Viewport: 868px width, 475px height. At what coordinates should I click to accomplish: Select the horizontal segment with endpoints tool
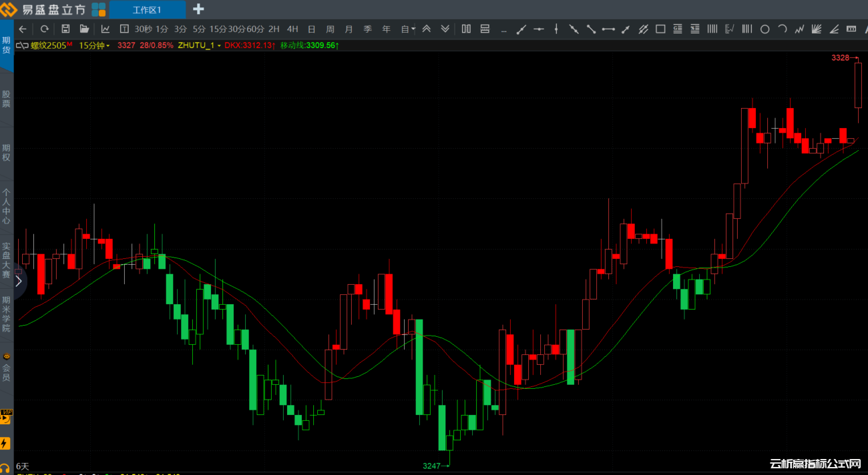[x=608, y=29]
